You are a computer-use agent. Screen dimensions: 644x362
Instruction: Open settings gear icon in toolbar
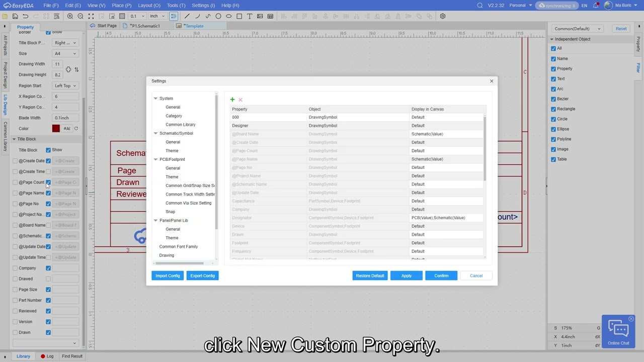pyautogui.click(x=443, y=16)
